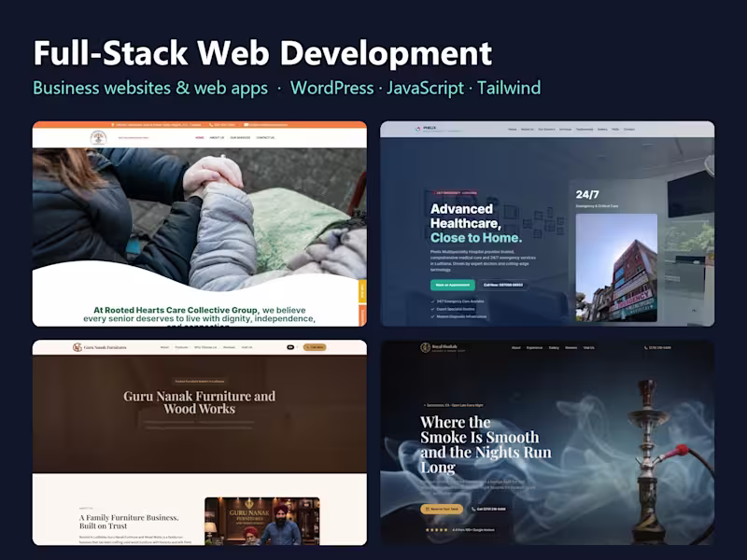Click the green Book an Appointment button
The width and height of the screenshot is (747, 560).
coord(453,285)
